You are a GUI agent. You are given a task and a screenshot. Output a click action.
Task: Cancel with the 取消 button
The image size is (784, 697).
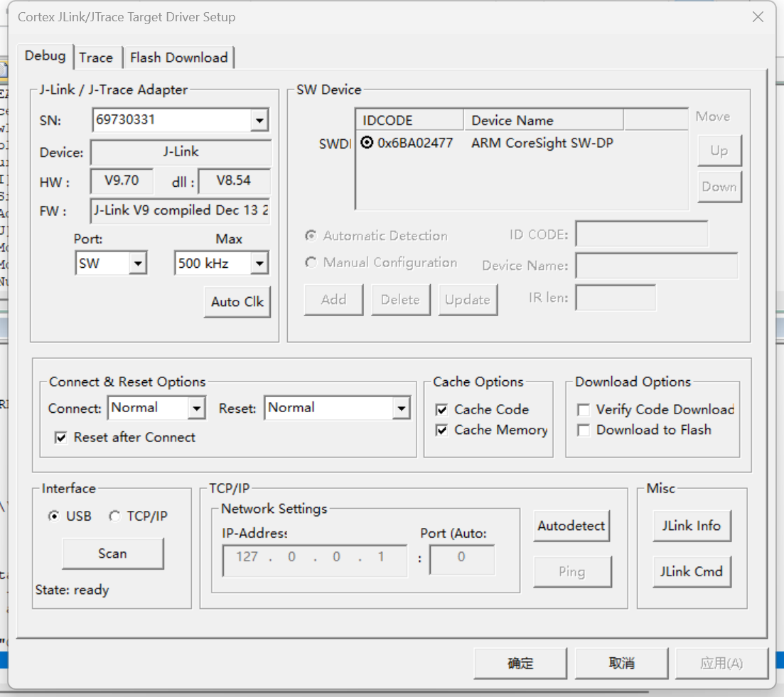(621, 664)
